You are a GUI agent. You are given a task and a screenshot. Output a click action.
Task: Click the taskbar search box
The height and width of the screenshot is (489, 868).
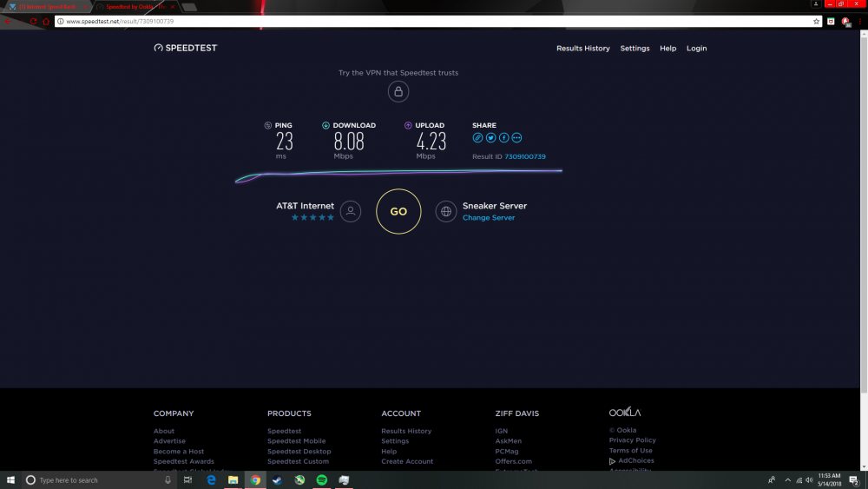(x=100, y=480)
